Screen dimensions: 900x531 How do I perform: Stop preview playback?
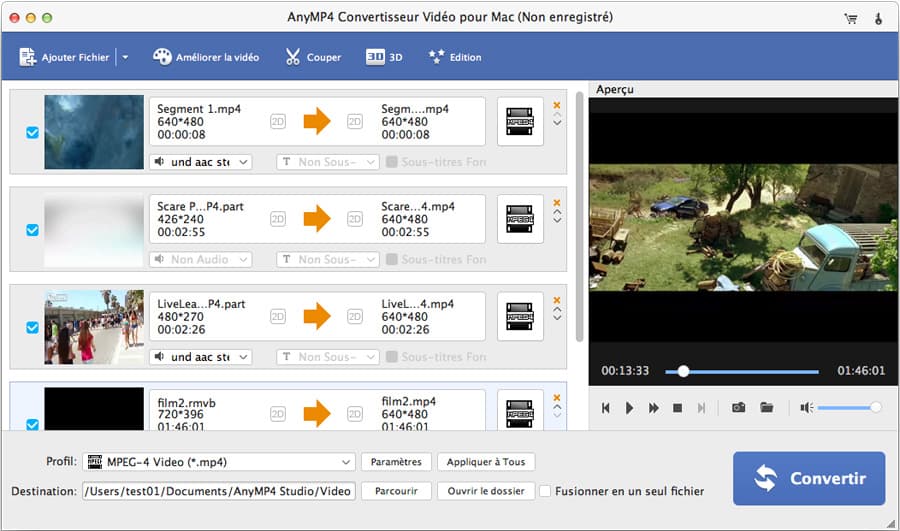(x=677, y=408)
